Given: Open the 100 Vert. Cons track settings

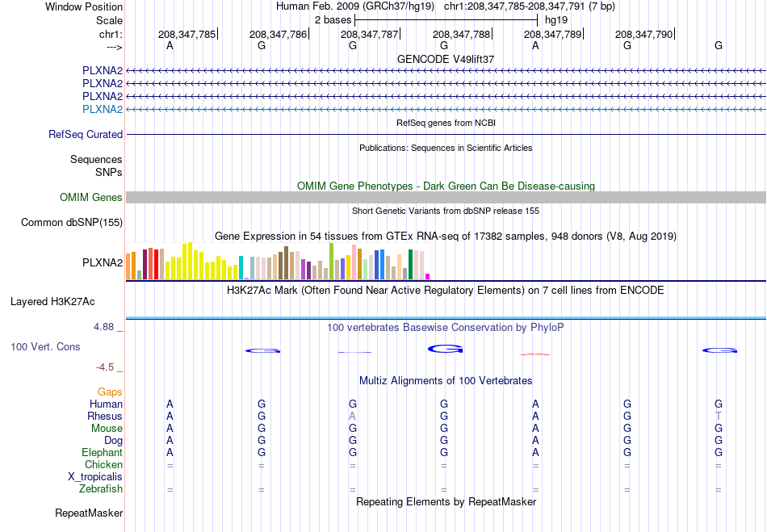Looking at the screenshot, I should click(45, 346).
